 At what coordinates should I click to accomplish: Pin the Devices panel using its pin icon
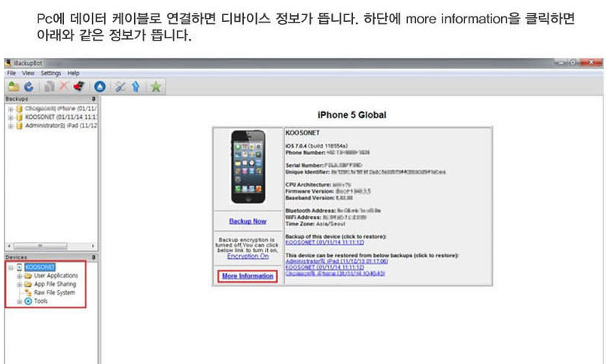pos(93,257)
